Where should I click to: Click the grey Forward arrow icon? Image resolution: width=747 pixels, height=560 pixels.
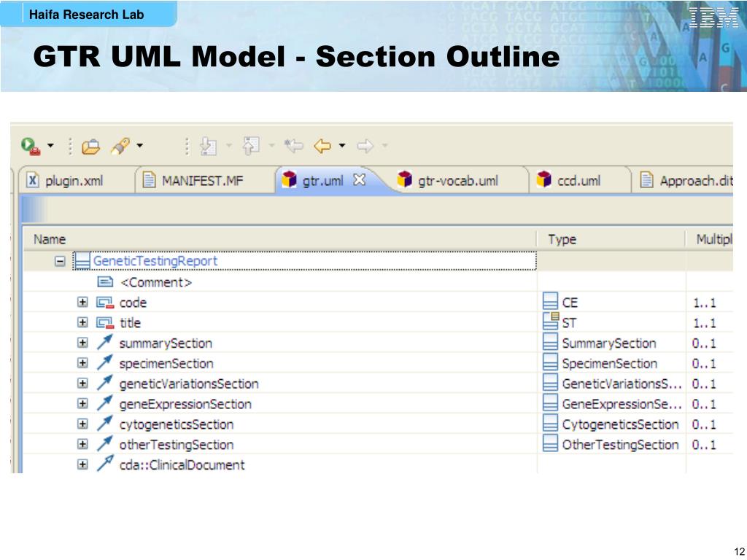pyautogui.click(x=365, y=146)
